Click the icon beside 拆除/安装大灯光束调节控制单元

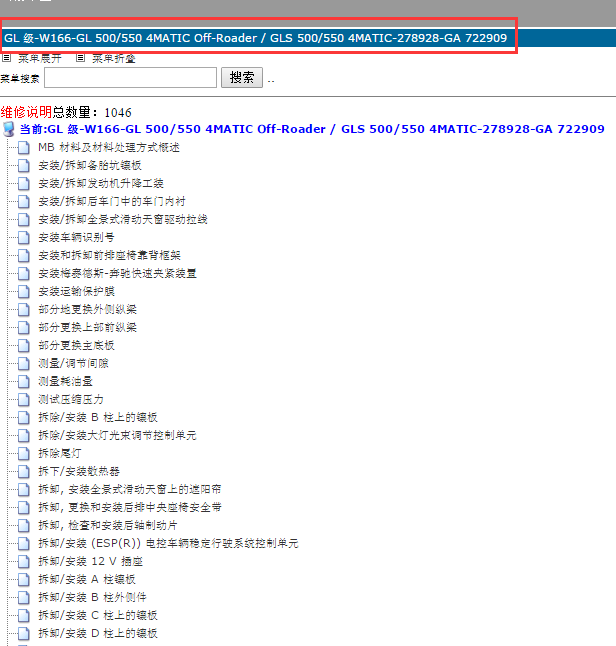[24, 435]
